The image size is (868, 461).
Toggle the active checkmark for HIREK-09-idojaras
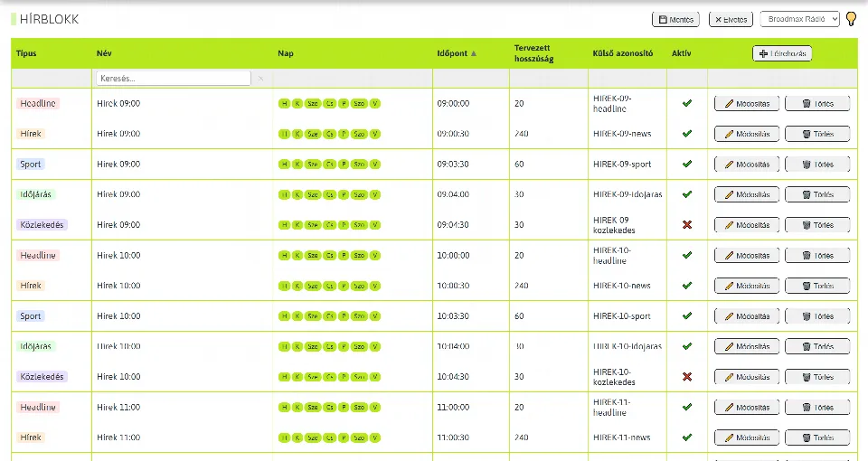pyautogui.click(x=687, y=194)
